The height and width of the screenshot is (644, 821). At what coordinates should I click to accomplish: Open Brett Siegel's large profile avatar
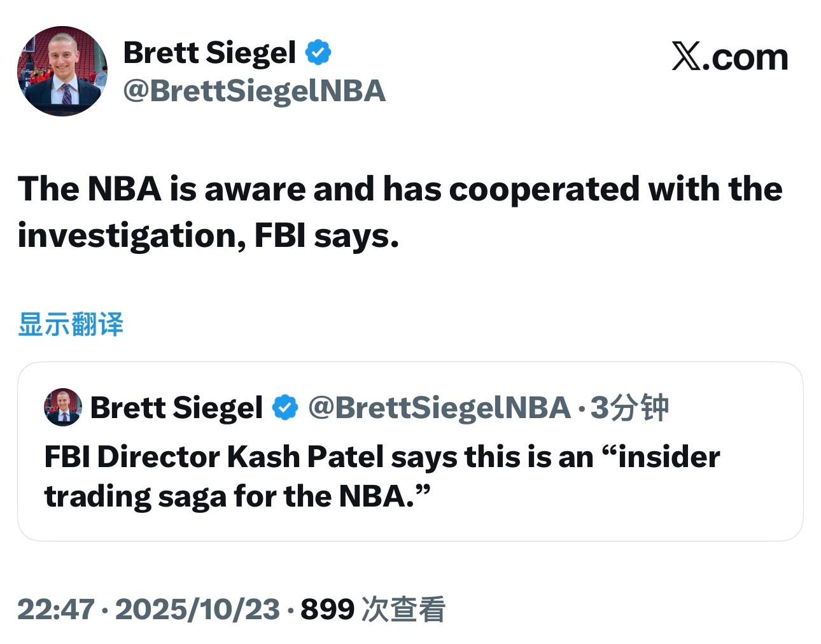pos(62,71)
